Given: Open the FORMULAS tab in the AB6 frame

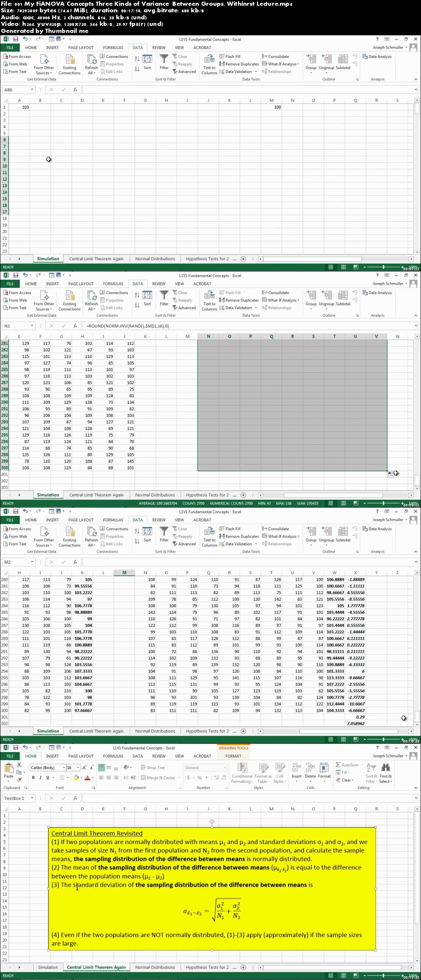Looking at the screenshot, I should (x=113, y=48).
